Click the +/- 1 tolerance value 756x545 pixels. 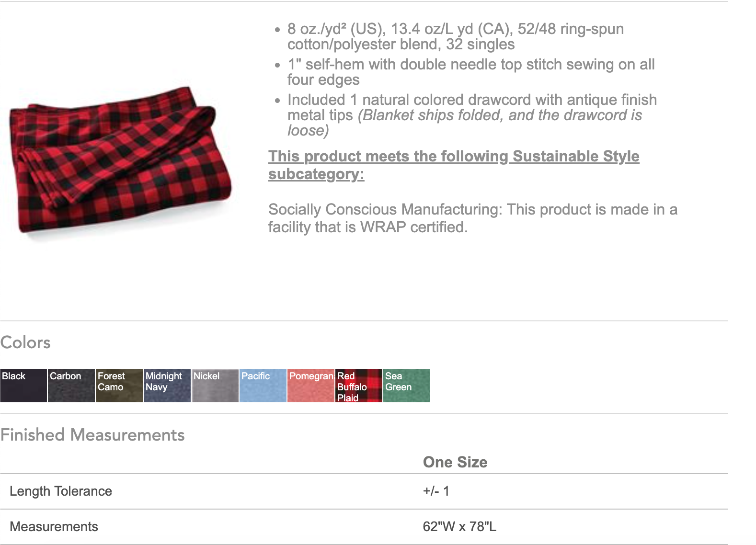tap(436, 491)
